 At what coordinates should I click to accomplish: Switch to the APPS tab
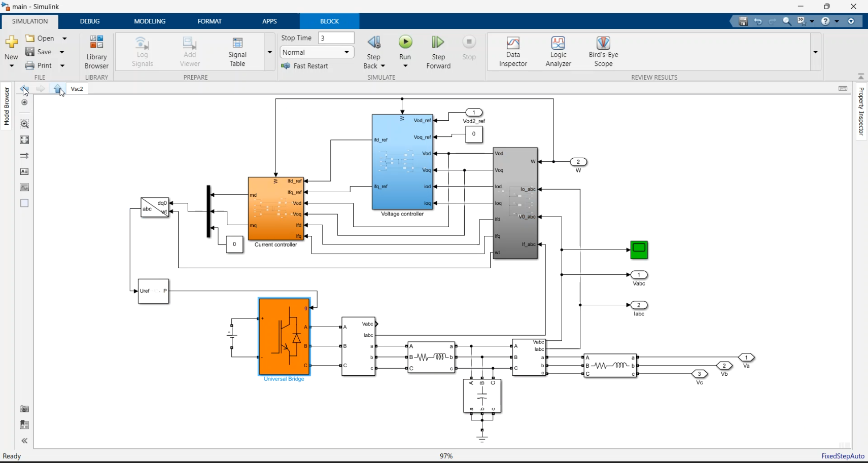pos(269,21)
